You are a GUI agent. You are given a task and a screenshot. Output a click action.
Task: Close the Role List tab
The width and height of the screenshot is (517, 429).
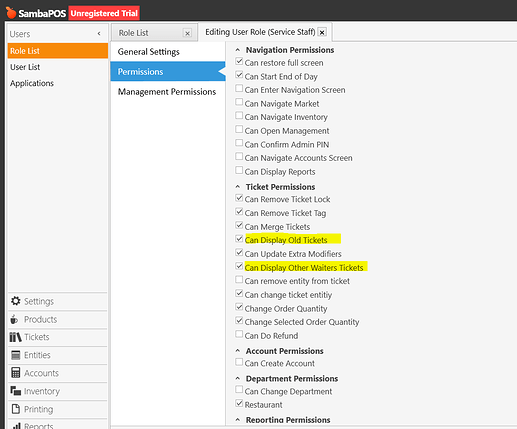coord(187,33)
